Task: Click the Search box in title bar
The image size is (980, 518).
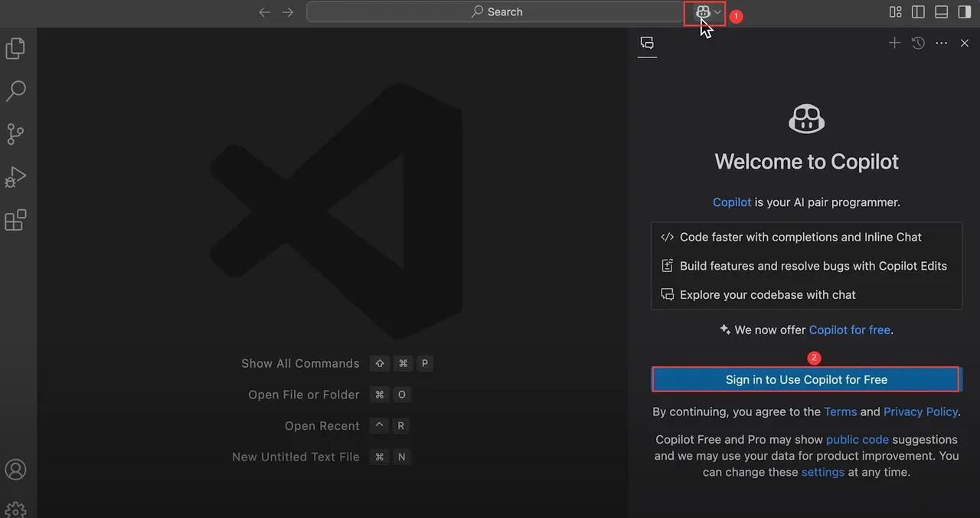Action: [496, 12]
